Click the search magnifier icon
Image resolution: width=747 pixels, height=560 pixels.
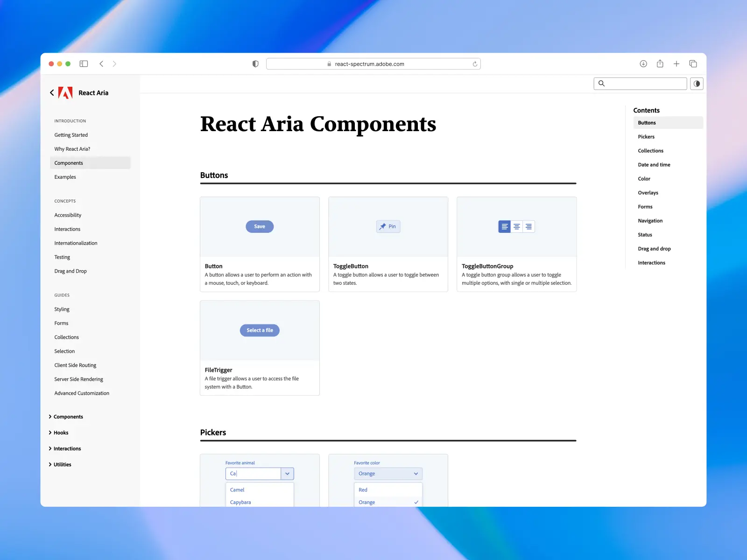(602, 84)
